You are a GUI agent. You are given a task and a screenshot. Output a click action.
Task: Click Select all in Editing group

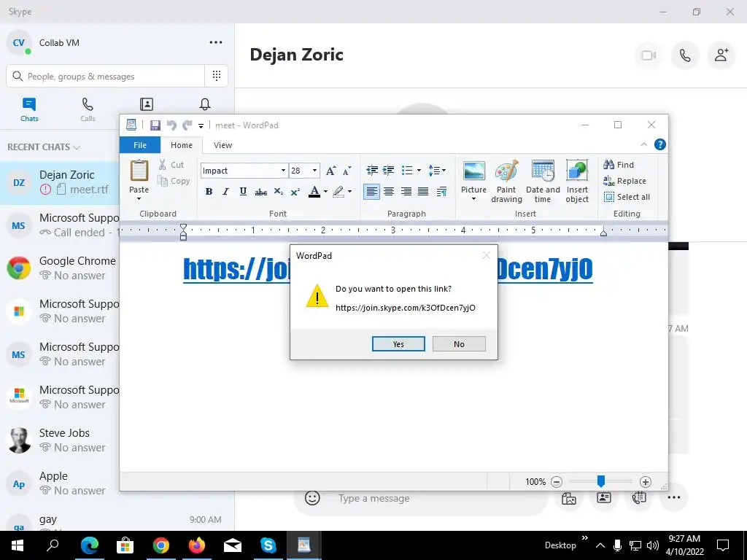pyautogui.click(x=627, y=197)
